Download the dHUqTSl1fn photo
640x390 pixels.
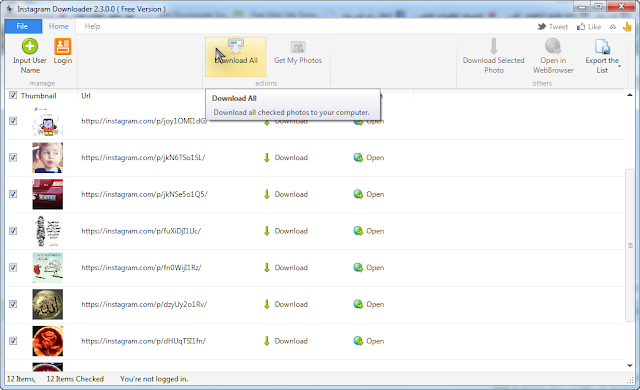pos(286,341)
